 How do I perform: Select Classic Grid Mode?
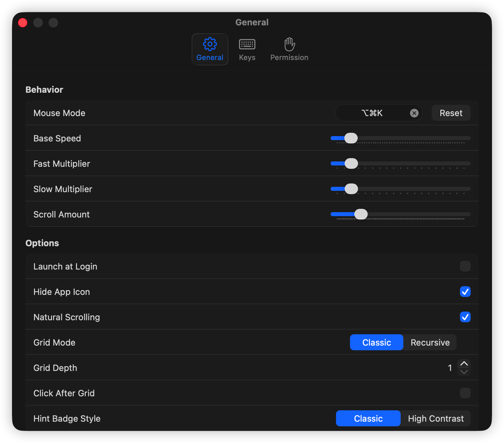click(x=377, y=343)
